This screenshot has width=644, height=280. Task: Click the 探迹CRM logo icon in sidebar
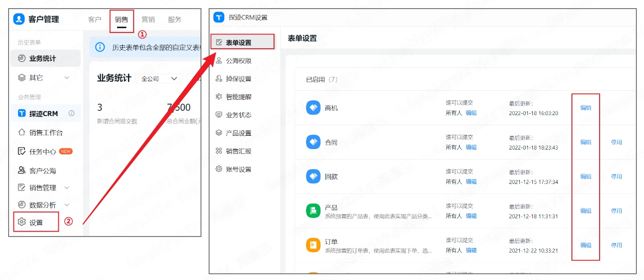(x=21, y=114)
